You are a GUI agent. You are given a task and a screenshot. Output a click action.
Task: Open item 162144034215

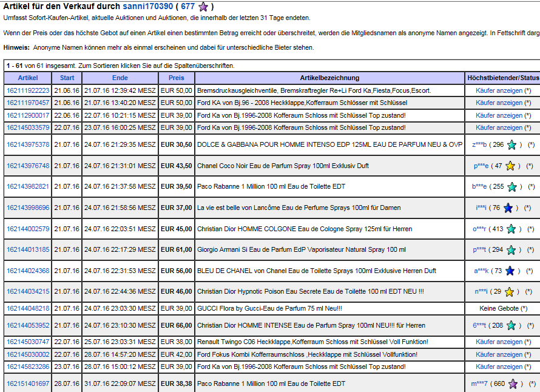(28, 291)
